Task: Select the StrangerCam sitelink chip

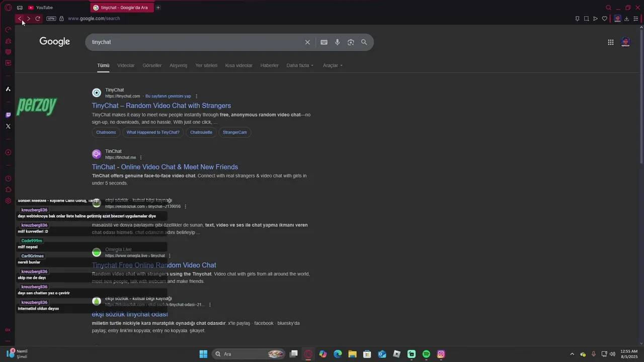Action: [x=234, y=132]
